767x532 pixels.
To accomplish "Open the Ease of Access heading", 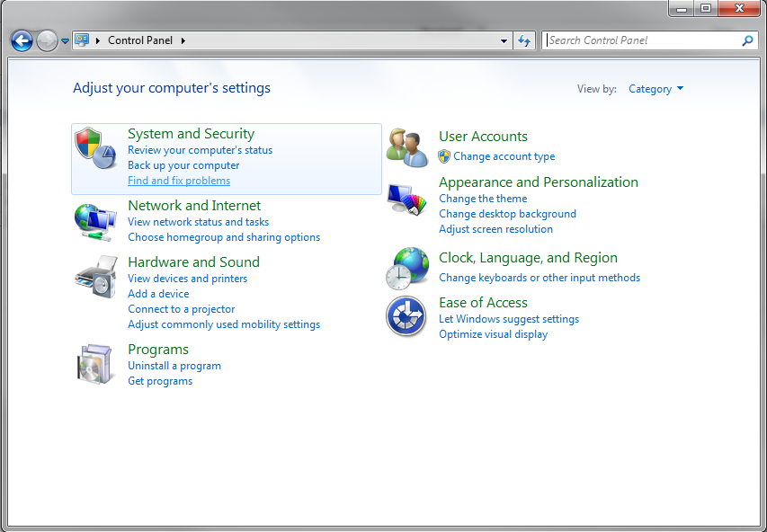I will coord(483,303).
